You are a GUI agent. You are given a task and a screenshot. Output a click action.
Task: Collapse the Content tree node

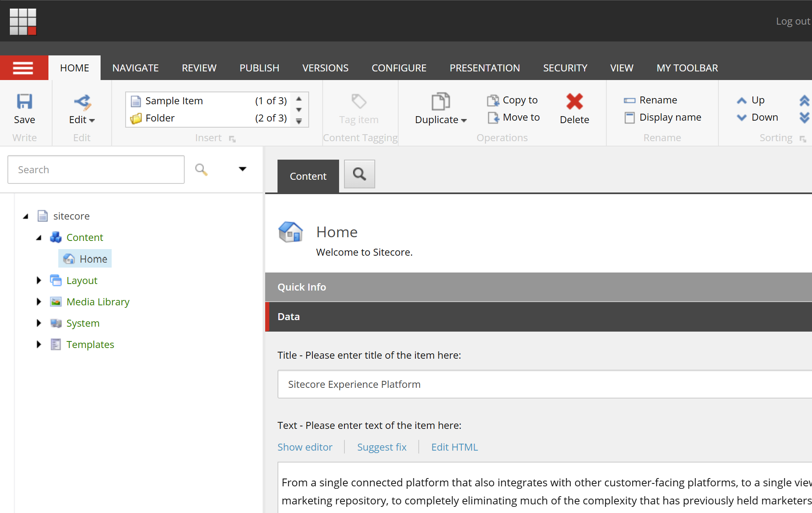pyautogui.click(x=39, y=238)
